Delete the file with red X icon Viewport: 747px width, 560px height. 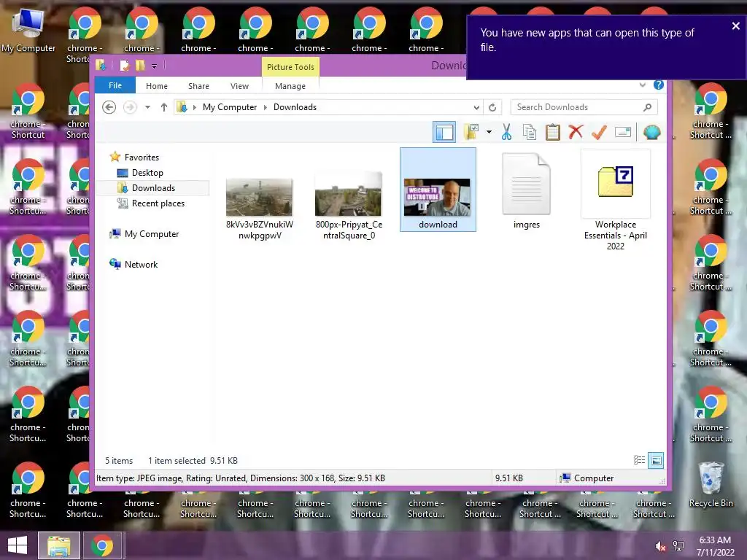(x=576, y=132)
